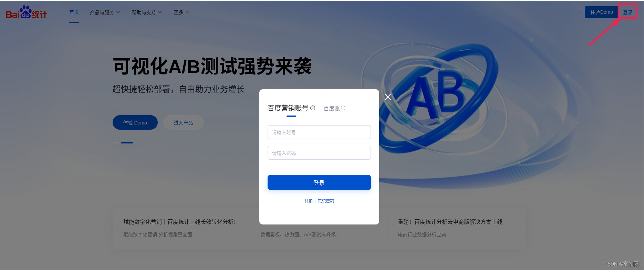Click the 进入产品 banner button
Viewport: 644px width, 270px height.
coord(183,122)
